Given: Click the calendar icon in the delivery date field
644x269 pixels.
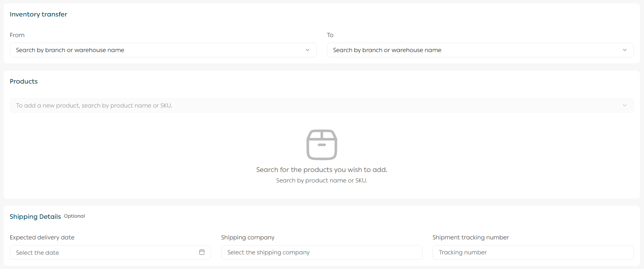Looking at the screenshot, I should click(x=202, y=252).
